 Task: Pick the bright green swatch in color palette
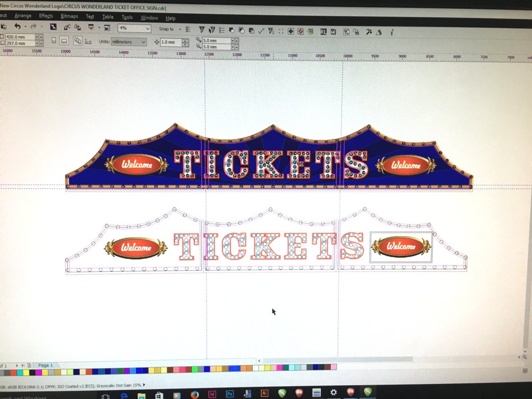pyautogui.click(x=195, y=369)
